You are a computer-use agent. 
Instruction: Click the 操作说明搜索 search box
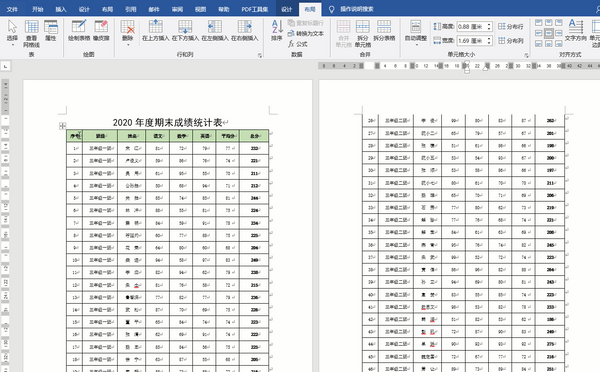coord(357,9)
